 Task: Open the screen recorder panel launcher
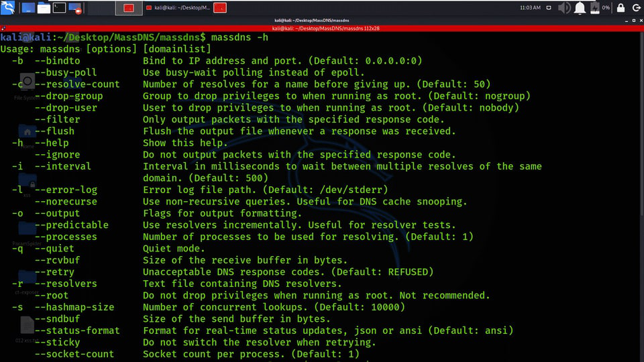pos(75,8)
